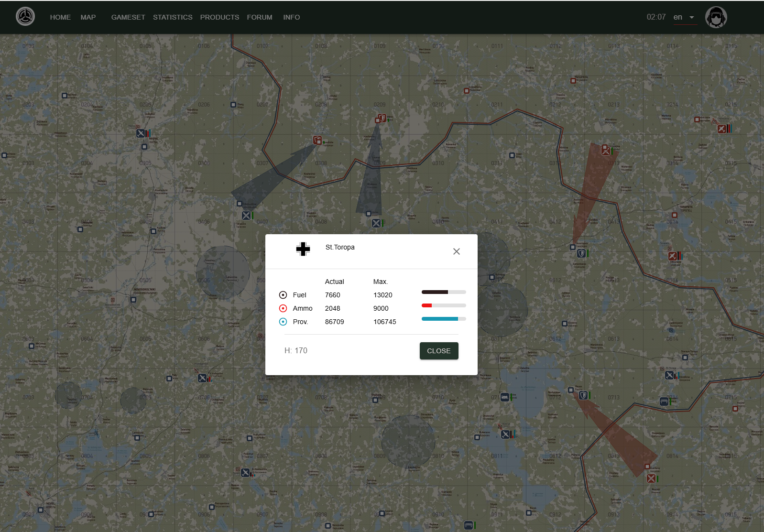Click the red Ammo level bar

point(443,305)
